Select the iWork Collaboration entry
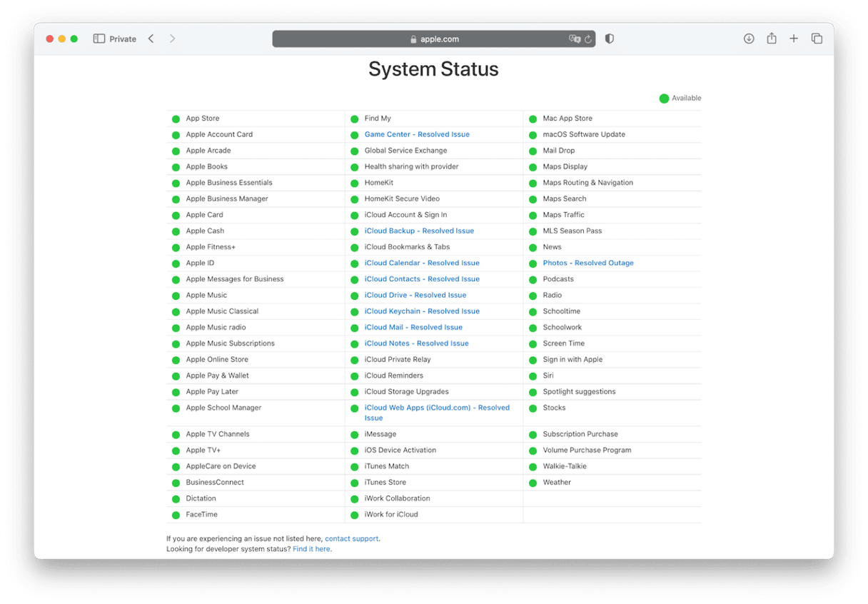Viewport: 868px width, 604px height. (x=398, y=498)
